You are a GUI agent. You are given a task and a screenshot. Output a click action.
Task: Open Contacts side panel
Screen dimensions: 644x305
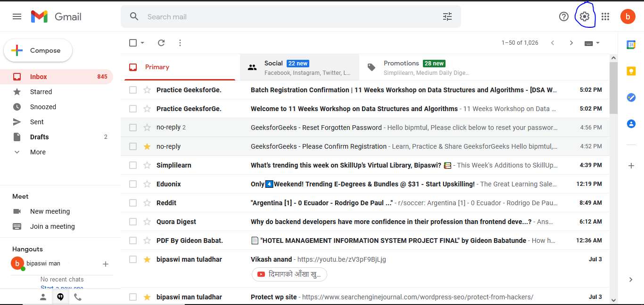click(x=631, y=124)
